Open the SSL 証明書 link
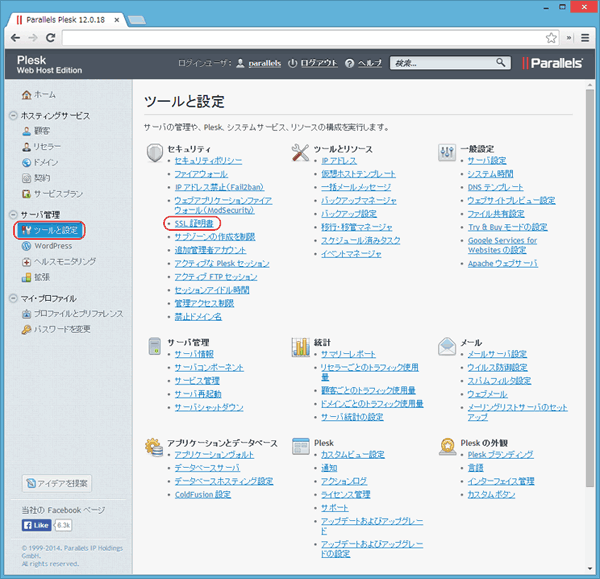This screenshot has height=579, width=600. pyautogui.click(x=194, y=223)
